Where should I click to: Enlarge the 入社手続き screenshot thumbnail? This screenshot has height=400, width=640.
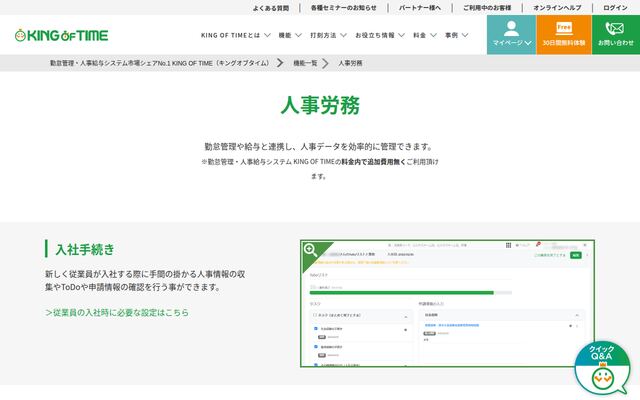click(447, 304)
